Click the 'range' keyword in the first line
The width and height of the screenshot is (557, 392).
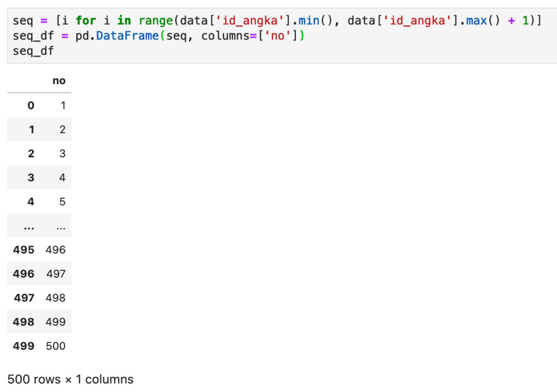(x=156, y=21)
